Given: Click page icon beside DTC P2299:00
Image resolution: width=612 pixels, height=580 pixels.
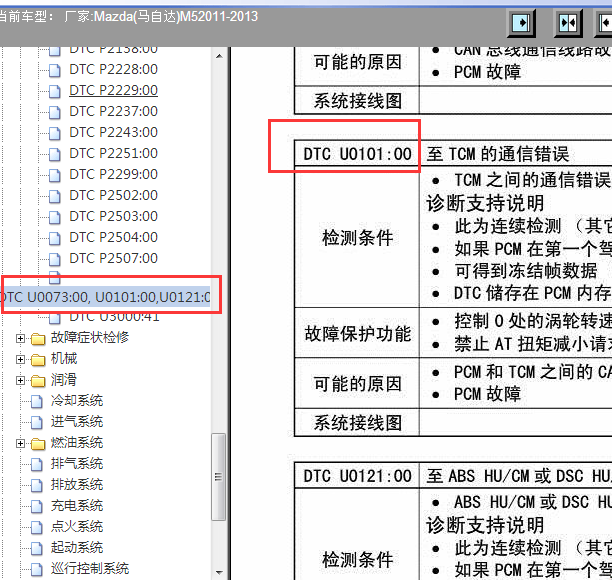Looking at the screenshot, I should click(55, 176).
